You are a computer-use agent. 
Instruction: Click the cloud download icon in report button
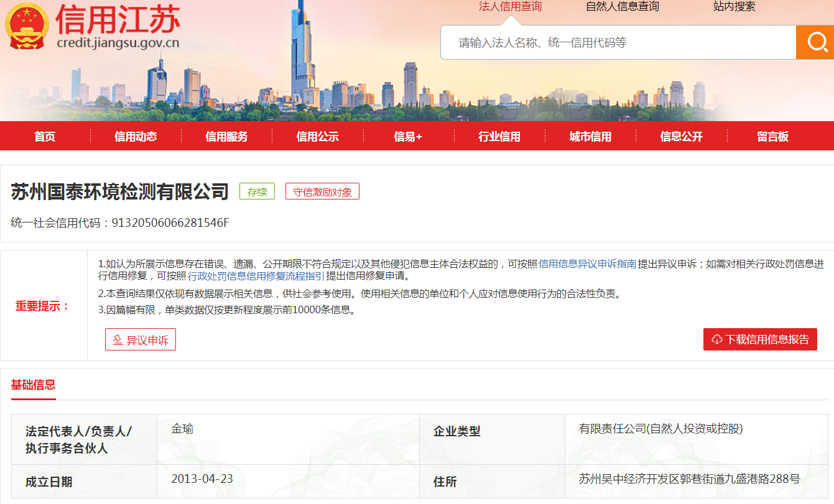pyautogui.click(x=716, y=340)
